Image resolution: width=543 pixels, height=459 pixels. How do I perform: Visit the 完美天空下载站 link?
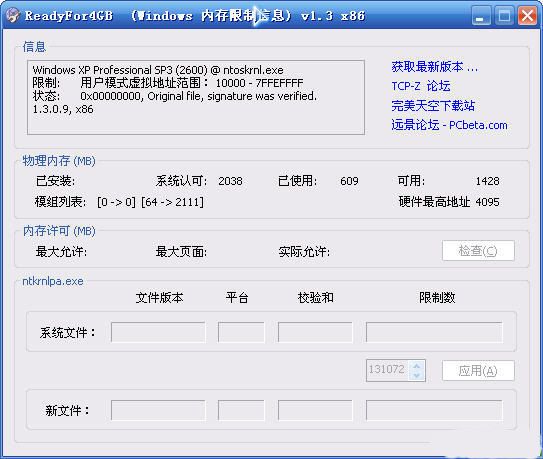[433, 106]
